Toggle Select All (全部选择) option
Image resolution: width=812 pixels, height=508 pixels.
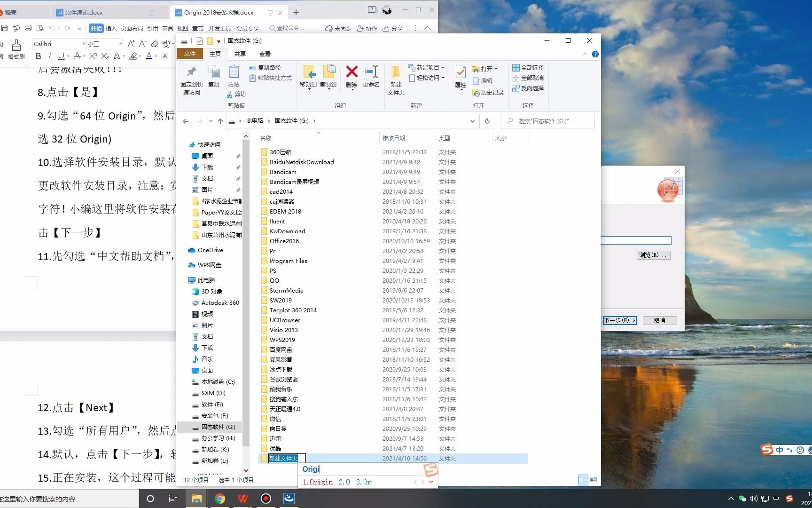tap(528, 68)
